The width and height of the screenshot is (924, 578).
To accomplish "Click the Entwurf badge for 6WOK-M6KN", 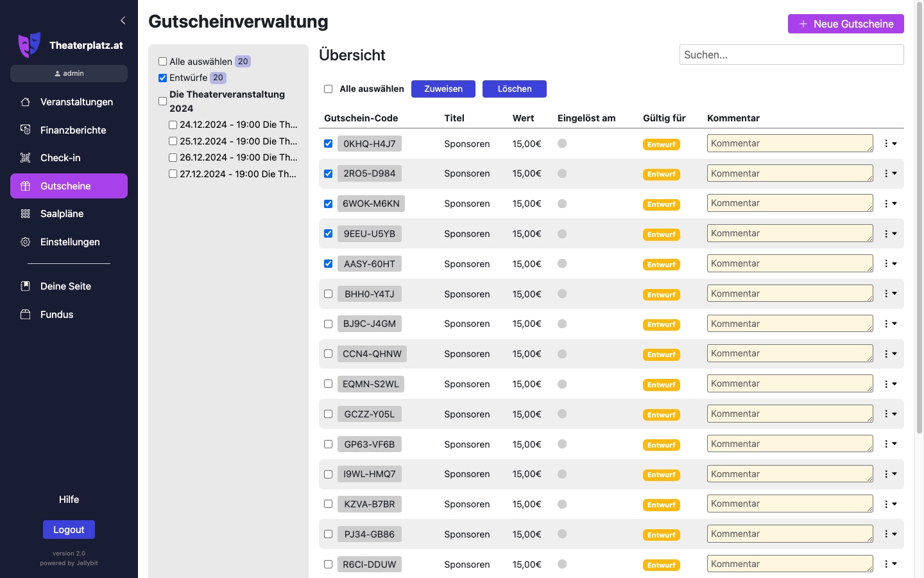I will 661,204.
